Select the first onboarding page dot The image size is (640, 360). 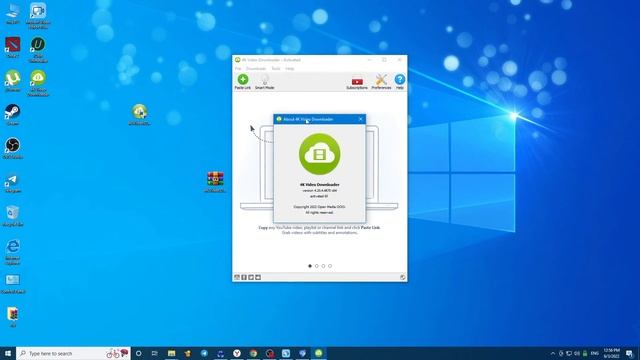pyautogui.click(x=310, y=266)
